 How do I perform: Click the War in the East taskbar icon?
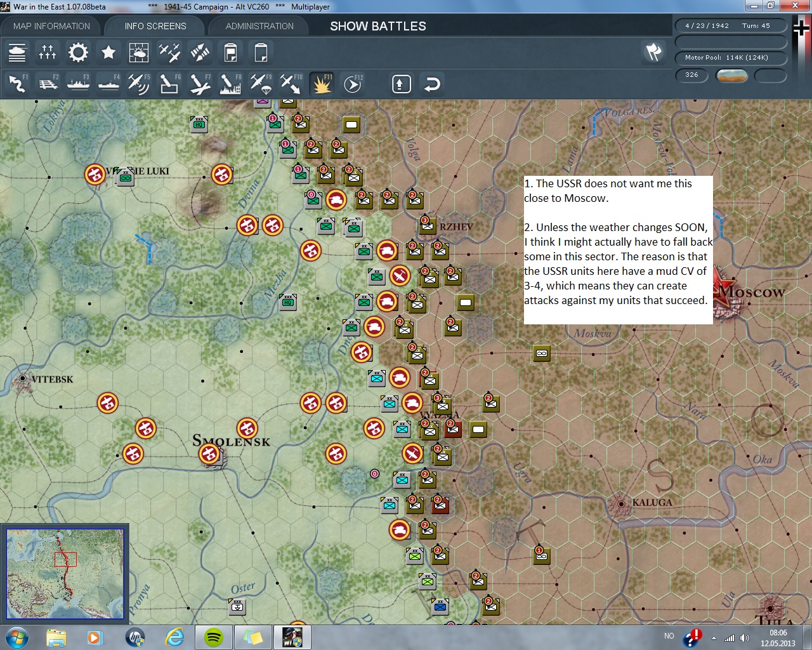coord(292,637)
